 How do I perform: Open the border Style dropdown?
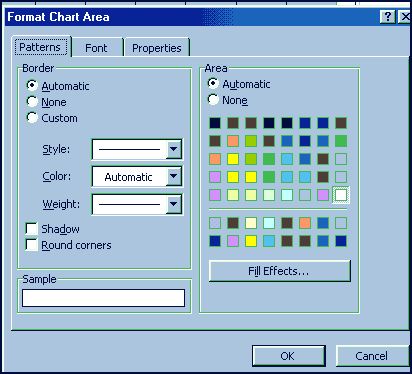click(174, 149)
